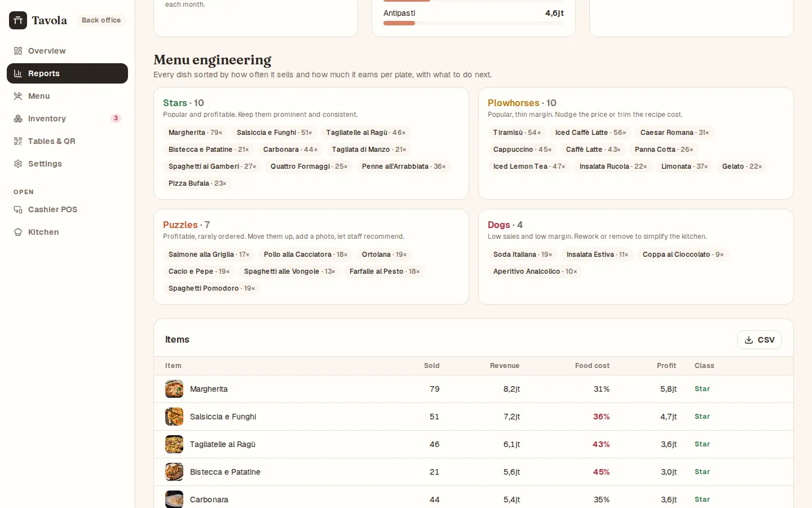Open the Overview page
Viewport: 812px width, 508px height.
point(67,51)
